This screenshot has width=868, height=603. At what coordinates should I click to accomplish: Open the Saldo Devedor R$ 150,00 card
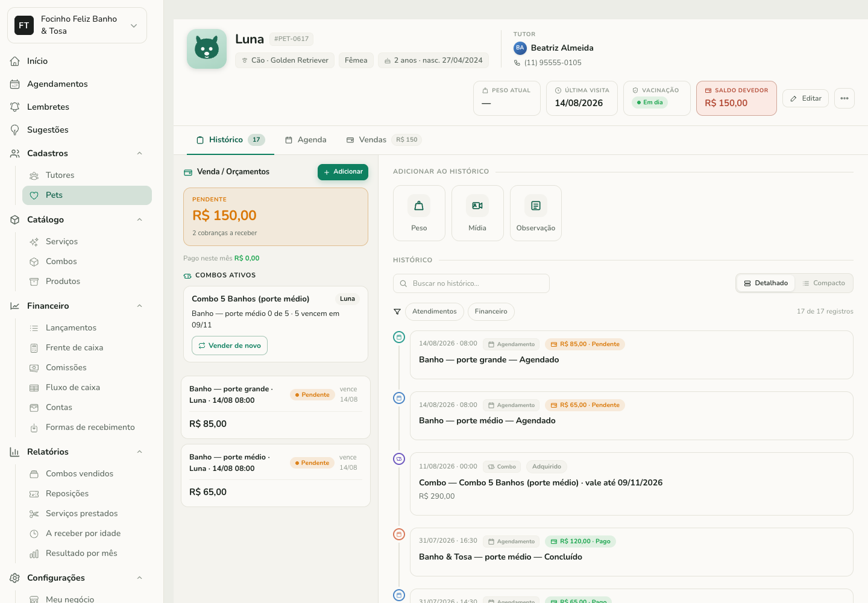[x=737, y=98]
